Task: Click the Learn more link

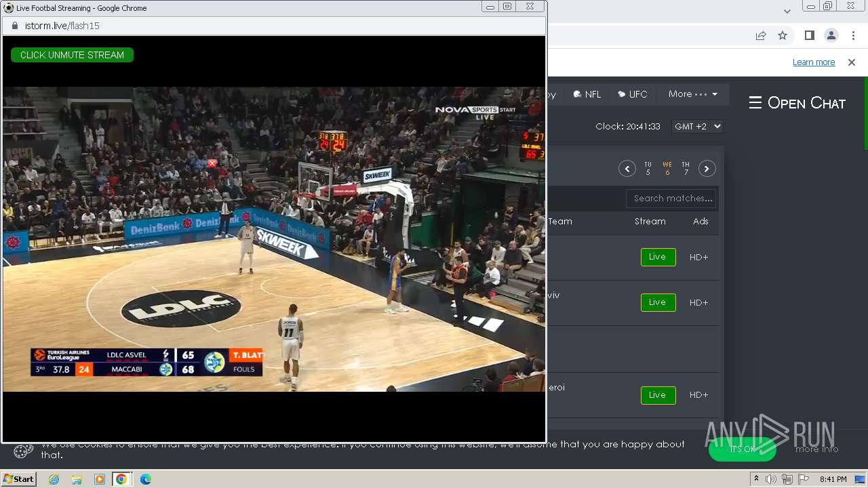Action: click(814, 62)
